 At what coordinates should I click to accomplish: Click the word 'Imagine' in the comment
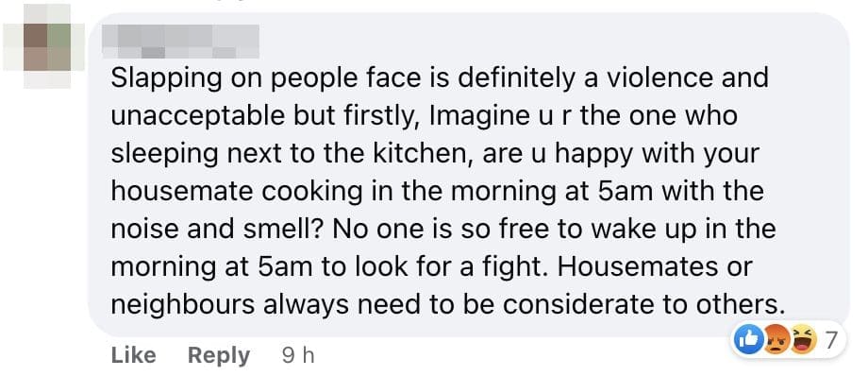pos(484,116)
